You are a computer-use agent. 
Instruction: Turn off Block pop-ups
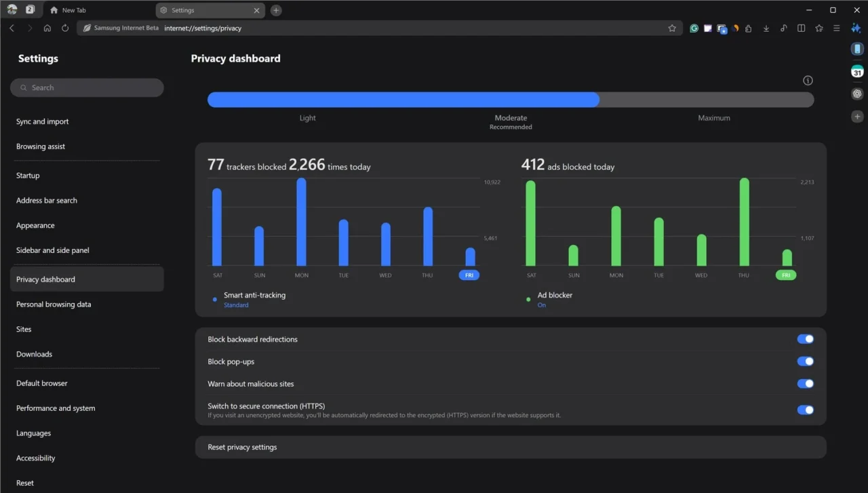tap(805, 361)
